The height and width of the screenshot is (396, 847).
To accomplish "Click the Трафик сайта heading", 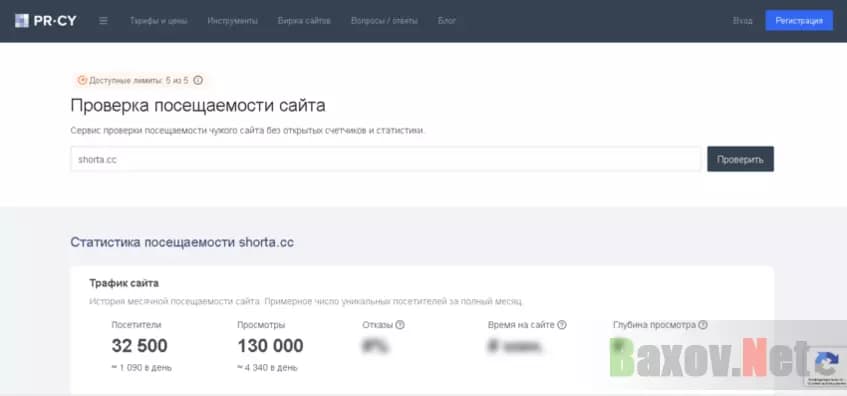I will (124, 283).
